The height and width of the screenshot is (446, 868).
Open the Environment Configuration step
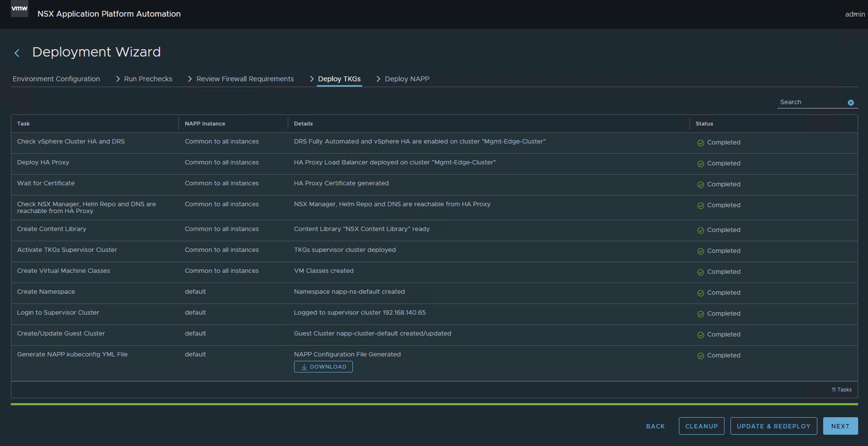point(56,79)
